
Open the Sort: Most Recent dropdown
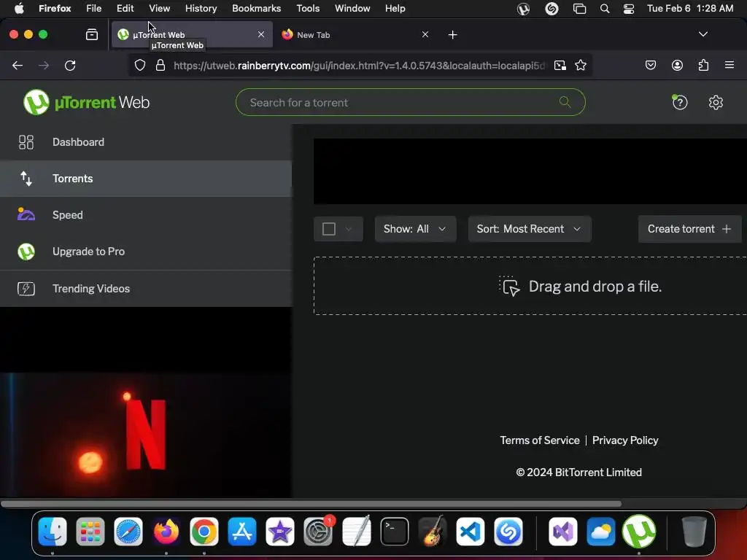pos(530,229)
